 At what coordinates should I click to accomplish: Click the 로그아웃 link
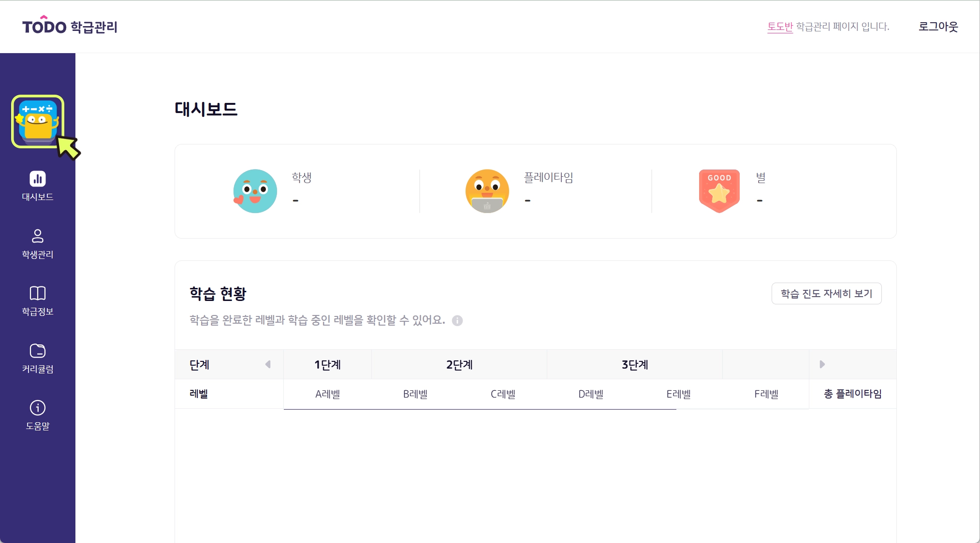938,27
